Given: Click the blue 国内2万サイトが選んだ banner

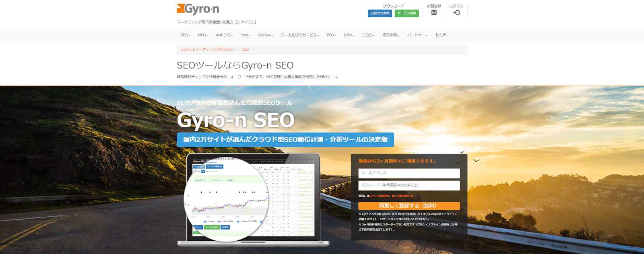Looking at the screenshot, I should [x=285, y=140].
